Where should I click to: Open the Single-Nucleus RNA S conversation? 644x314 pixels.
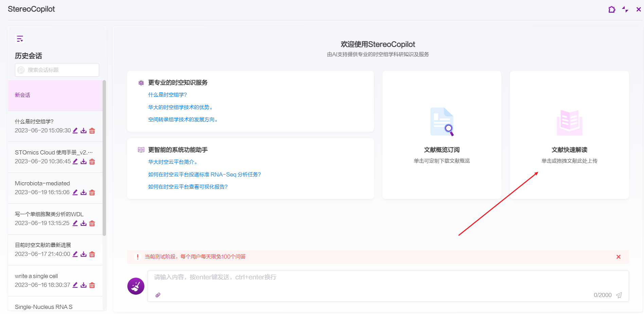(55, 303)
